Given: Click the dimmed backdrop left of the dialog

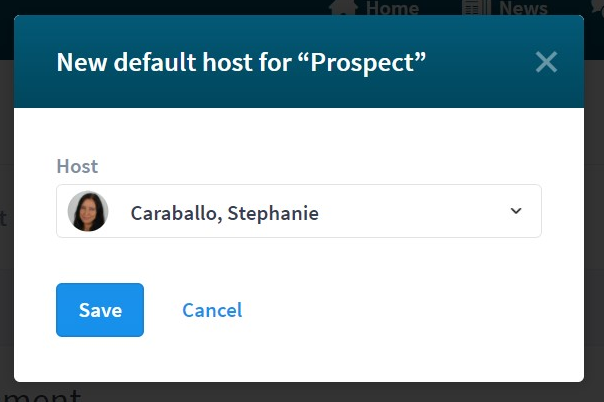Looking at the screenshot, I should point(7,231).
